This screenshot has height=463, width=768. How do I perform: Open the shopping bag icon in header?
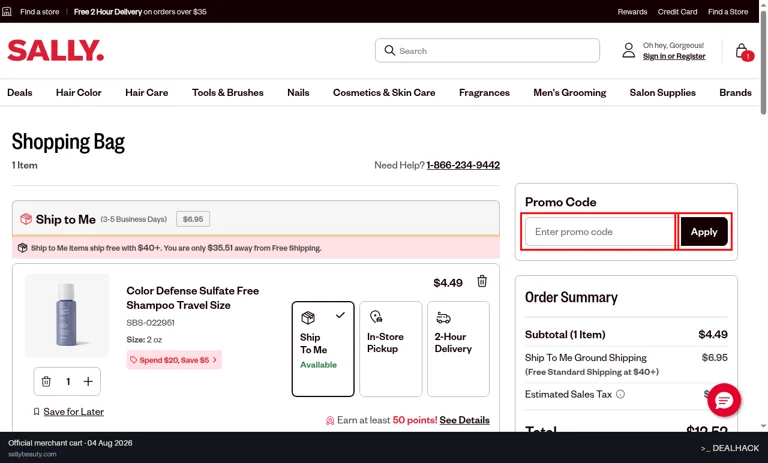pos(743,51)
